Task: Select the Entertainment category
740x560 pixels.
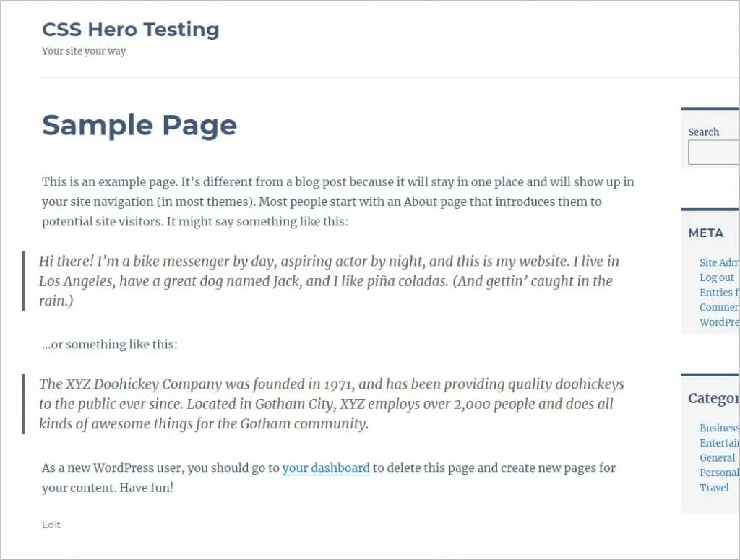Action: [719, 443]
